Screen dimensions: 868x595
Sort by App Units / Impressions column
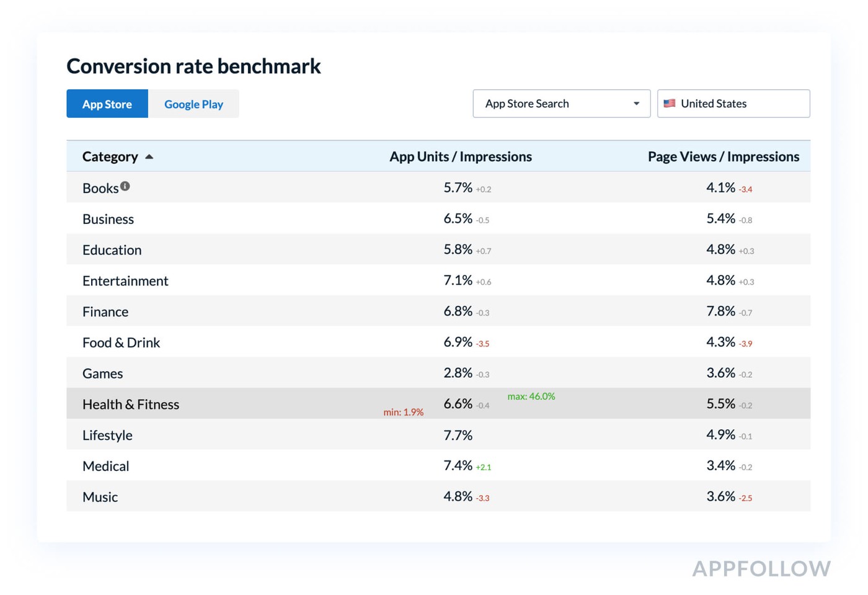pos(460,157)
